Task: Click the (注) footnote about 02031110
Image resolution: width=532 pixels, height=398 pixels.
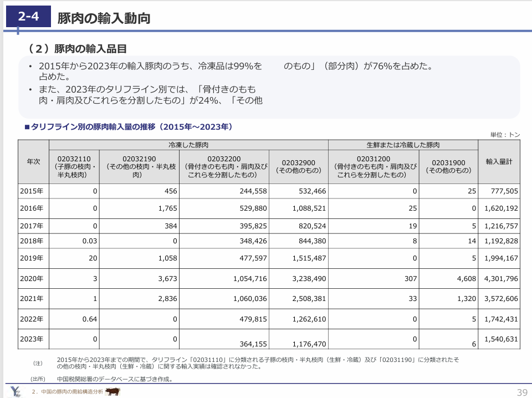Action: [x=258, y=363]
